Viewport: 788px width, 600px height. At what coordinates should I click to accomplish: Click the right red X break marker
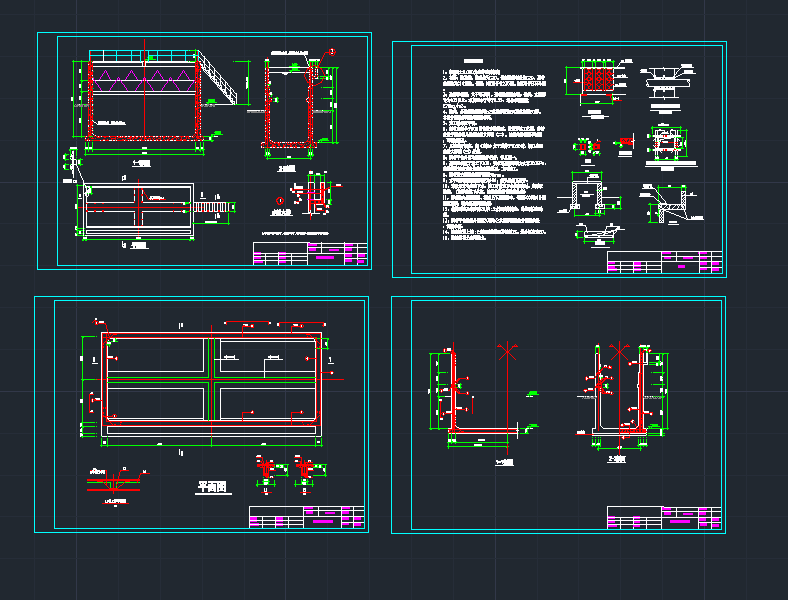tap(620, 353)
